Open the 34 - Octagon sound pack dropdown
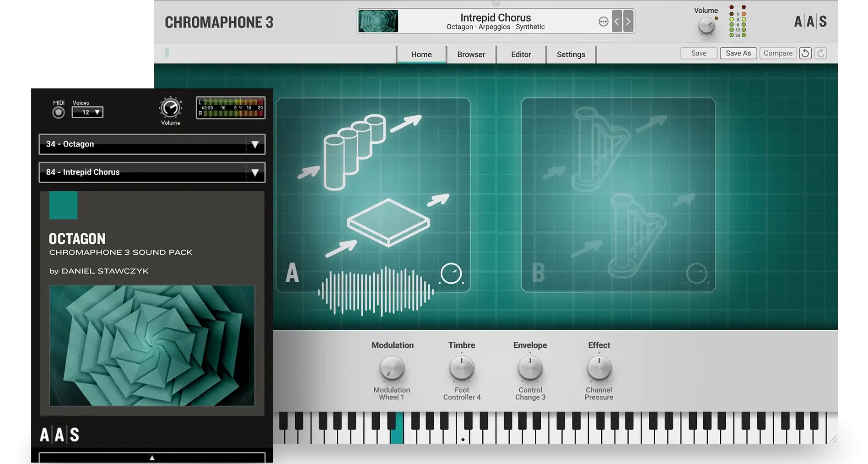The width and height of the screenshot is (868, 464). click(152, 144)
